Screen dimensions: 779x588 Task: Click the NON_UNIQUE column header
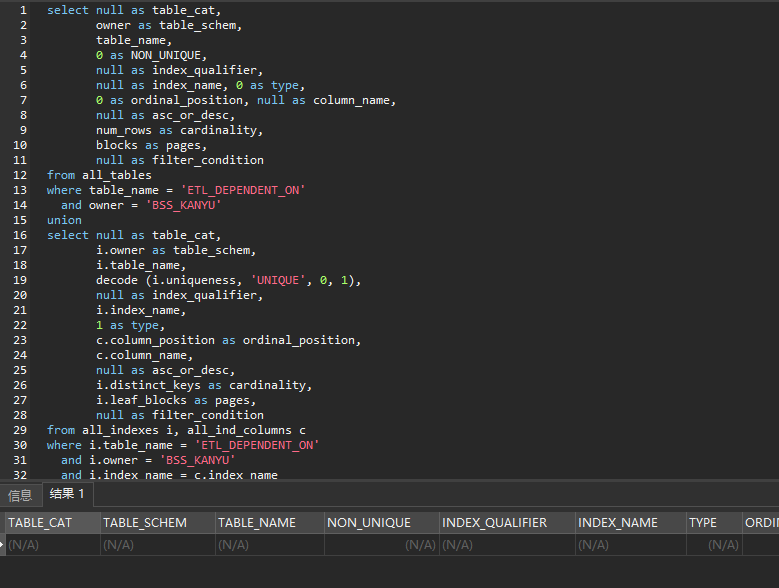(382, 523)
